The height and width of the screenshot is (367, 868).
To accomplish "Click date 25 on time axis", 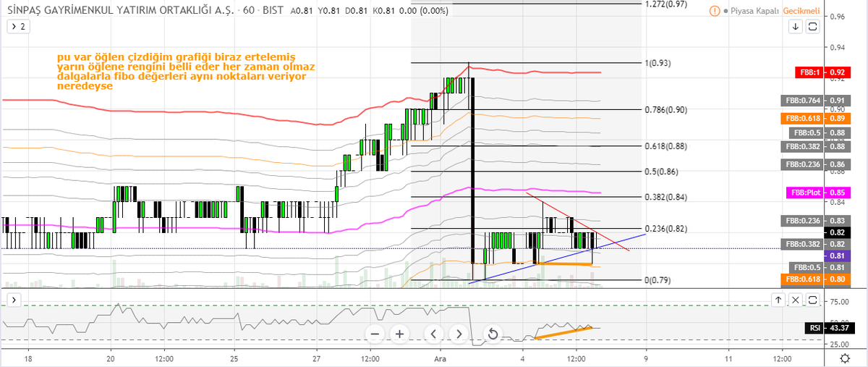I will [234, 358].
